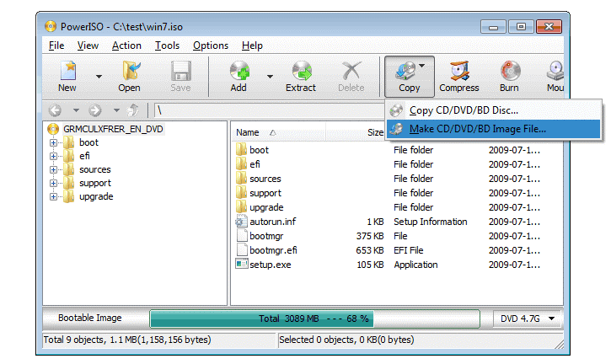This screenshot has height=364, width=611.
Task: Select the setup.exe file
Action: tap(271, 265)
